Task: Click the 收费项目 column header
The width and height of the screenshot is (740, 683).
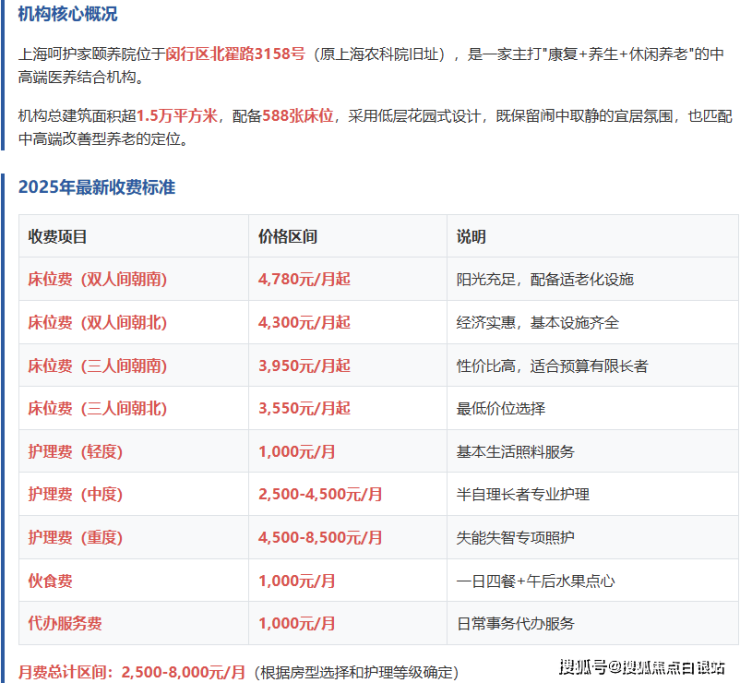Action: tap(57, 237)
